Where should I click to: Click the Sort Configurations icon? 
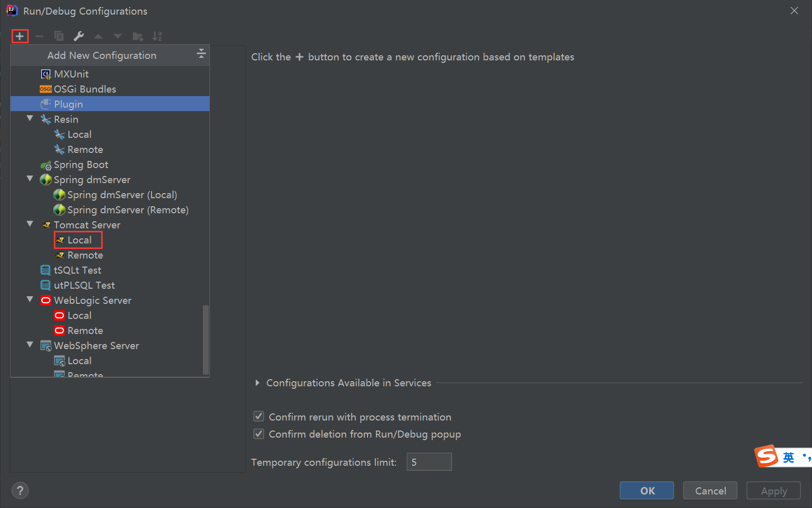157,36
